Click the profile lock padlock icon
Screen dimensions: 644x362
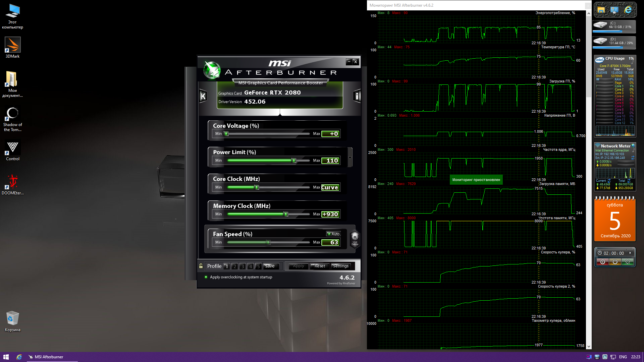(201, 266)
